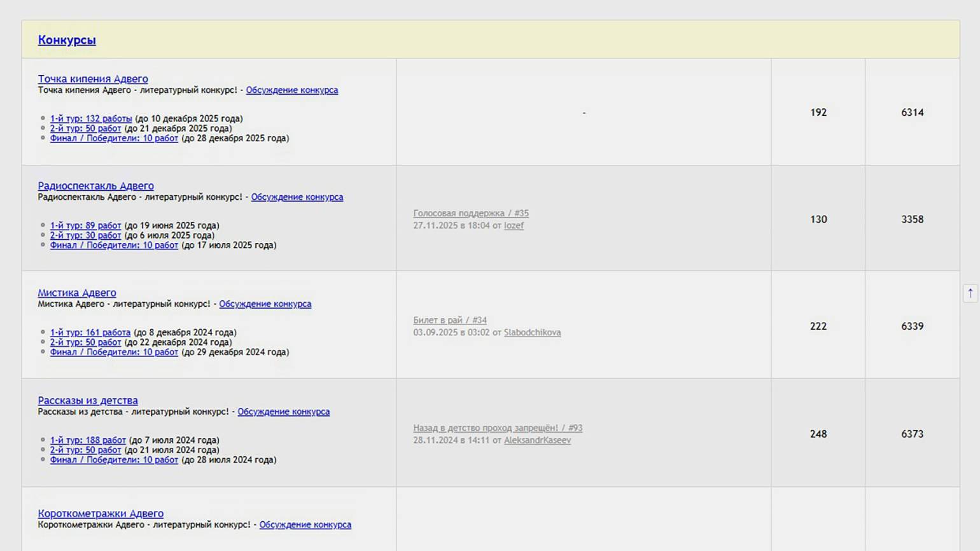980x551 pixels.
Task: Open the Билет в рай / #34 post
Action: [449, 320]
